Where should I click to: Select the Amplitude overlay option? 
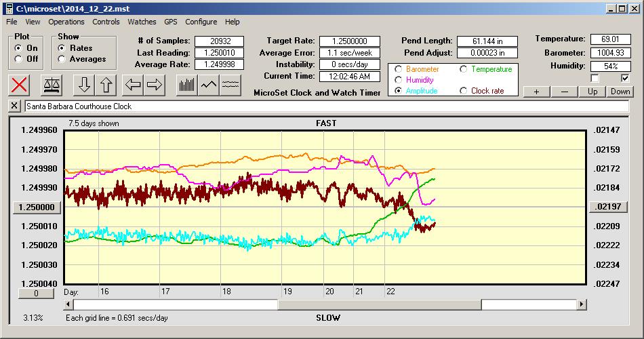coord(398,91)
